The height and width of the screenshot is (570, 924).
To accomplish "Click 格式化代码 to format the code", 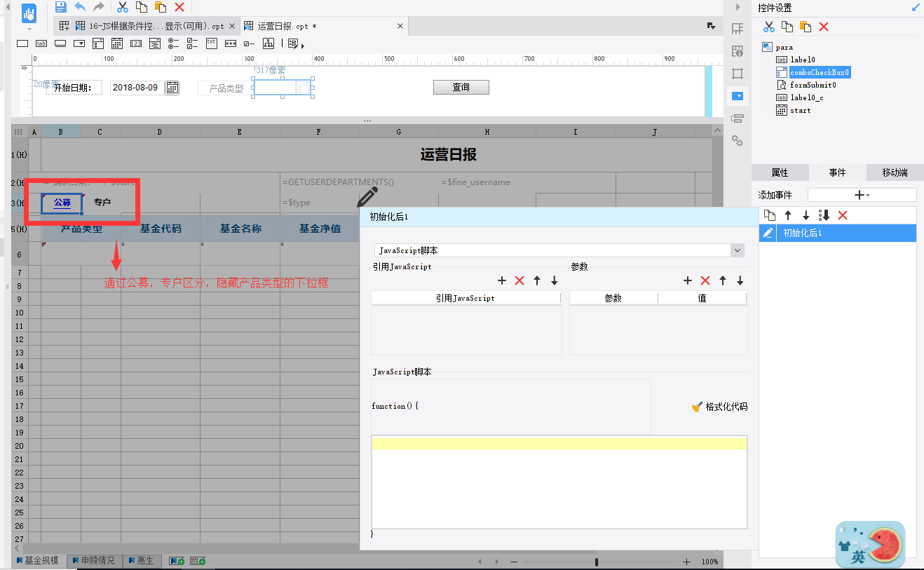I will pyautogui.click(x=719, y=407).
